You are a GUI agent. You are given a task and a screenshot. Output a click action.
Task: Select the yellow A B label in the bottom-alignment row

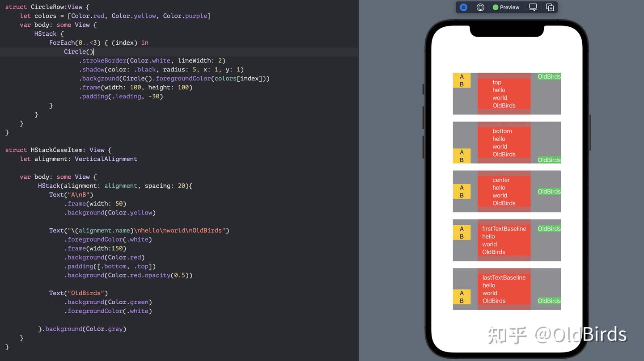(462, 156)
